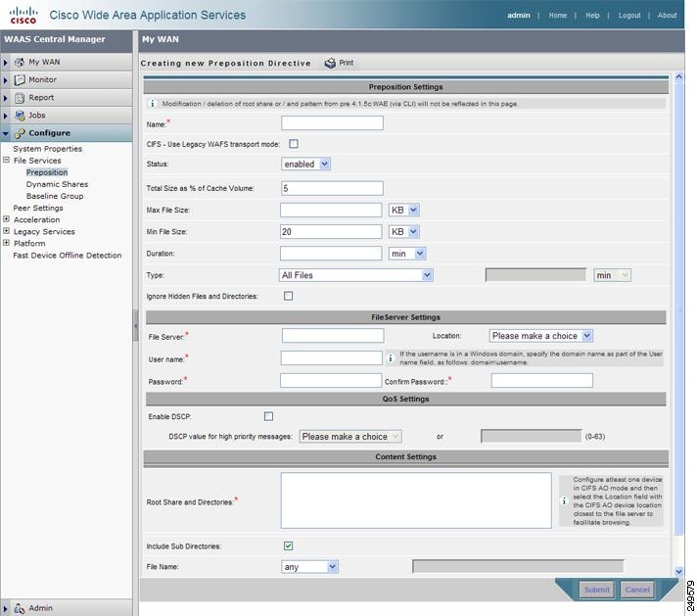
Task: Click the Print link
Action: click(x=347, y=63)
